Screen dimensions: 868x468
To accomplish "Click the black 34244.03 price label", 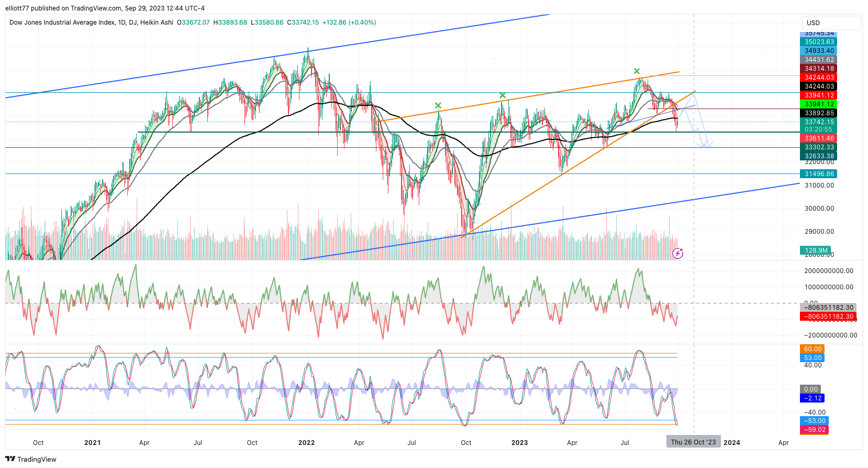I will [819, 86].
